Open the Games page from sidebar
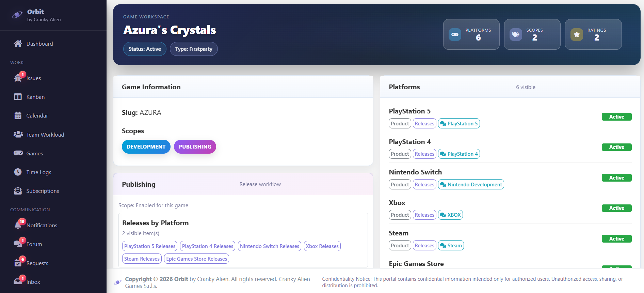 [x=53, y=153]
